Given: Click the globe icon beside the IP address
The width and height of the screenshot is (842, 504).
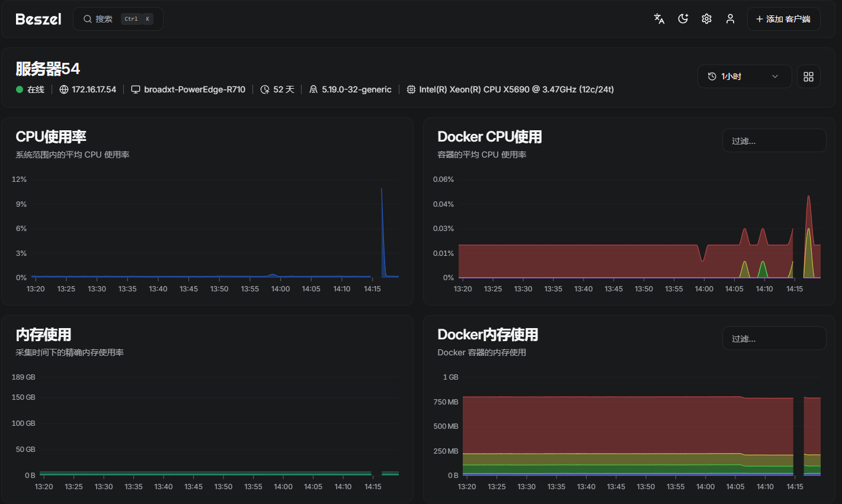Looking at the screenshot, I should click(64, 89).
